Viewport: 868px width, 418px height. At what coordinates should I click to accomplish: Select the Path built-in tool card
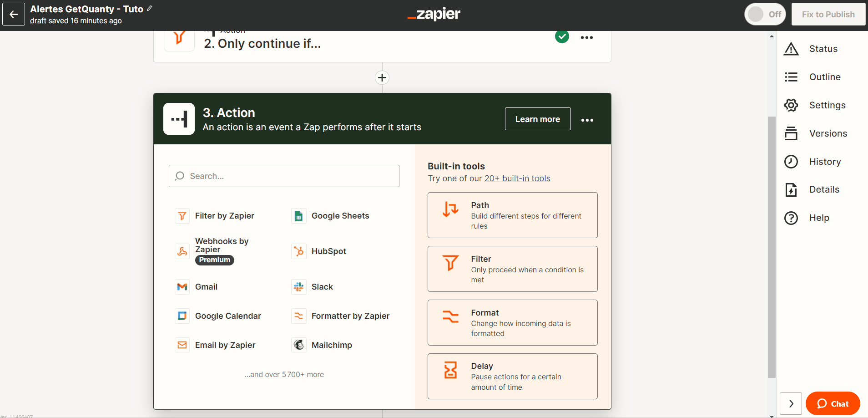point(513,215)
